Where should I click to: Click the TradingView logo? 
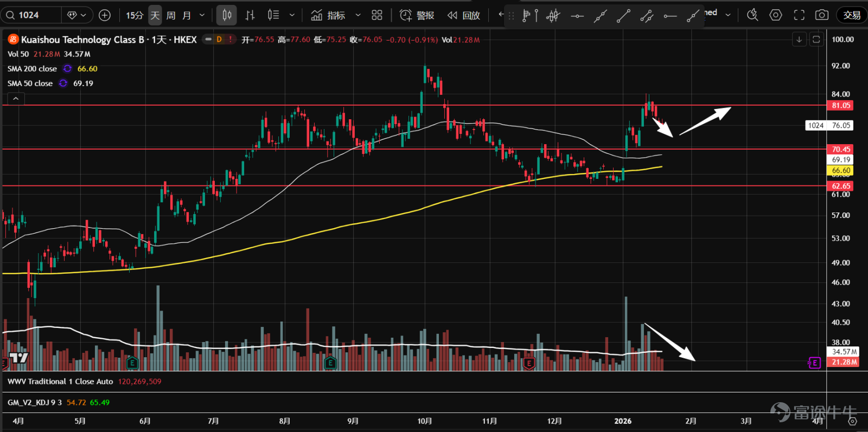(x=18, y=358)
